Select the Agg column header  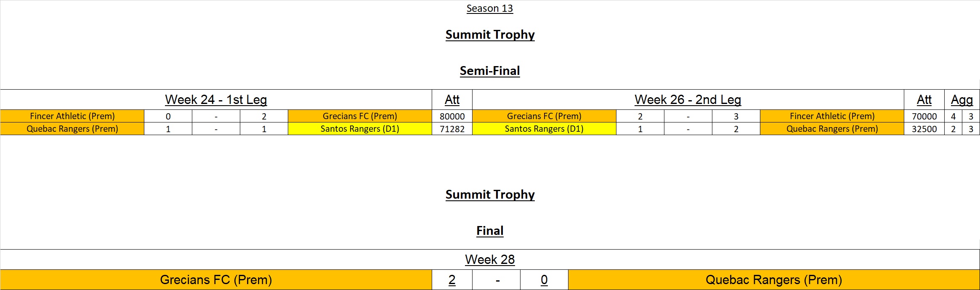pyautogui.click(x=961, y=100)
